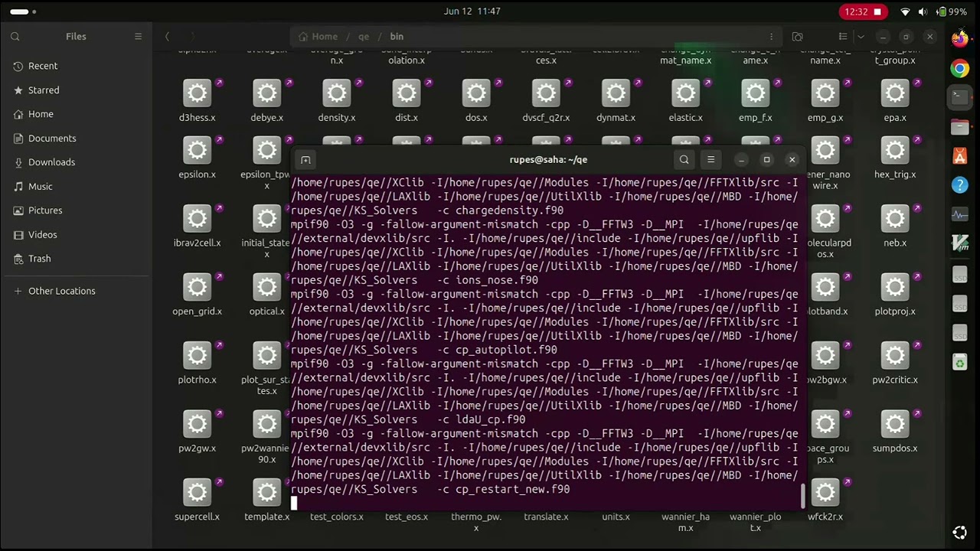The image size is (980, 551).
Task: Select the test_colors.x file
Action: click(337, 517)
